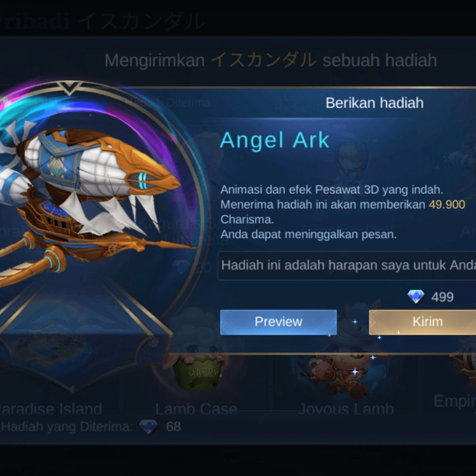This screenshot has width=476, height=476.
Task: Click the diamond icon beside 499
Action: (x=416, y=296)
